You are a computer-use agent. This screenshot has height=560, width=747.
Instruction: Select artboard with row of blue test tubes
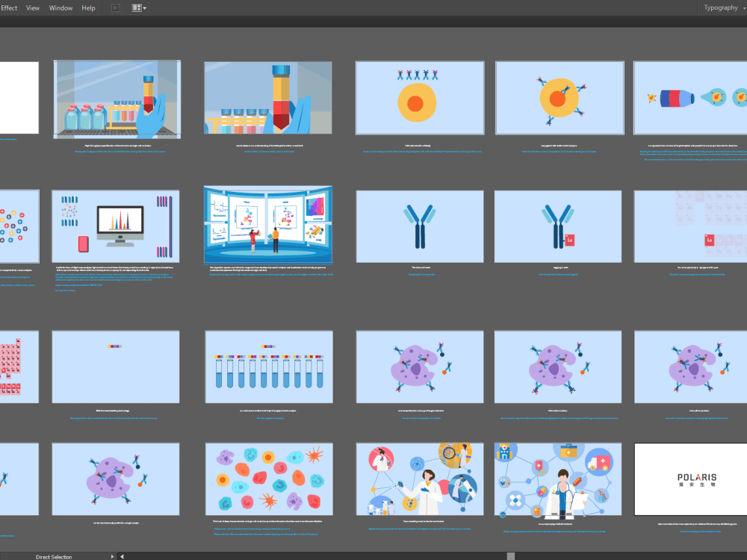[x=269, y=367]
